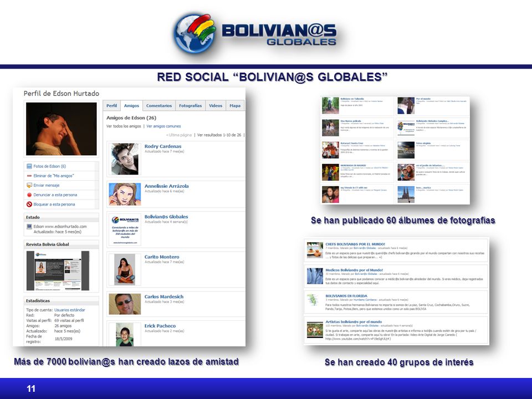
Task: Click Artistas bolivian@s group thumbnail image
Action: (315, 329)
